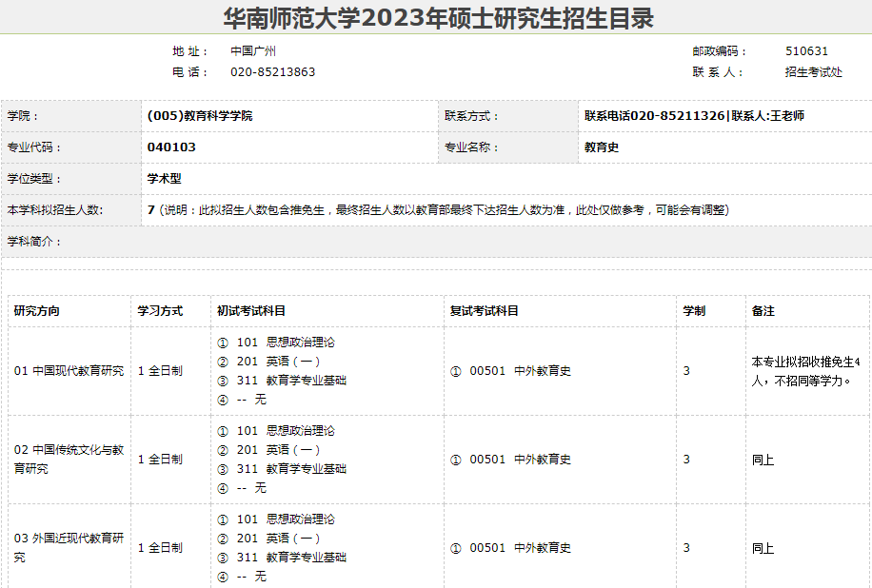Image resolution: width=872 pixels, height=588 pixels.
Task: Click 311 教育学专业基础 in the 01 row
Action: (x=291, y=381)
